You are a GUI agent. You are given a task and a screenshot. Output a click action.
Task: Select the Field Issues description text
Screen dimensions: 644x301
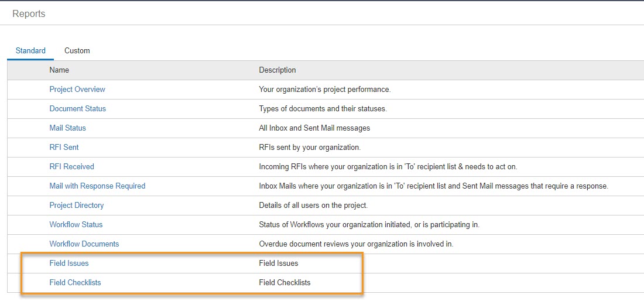(x=279, y=263)
